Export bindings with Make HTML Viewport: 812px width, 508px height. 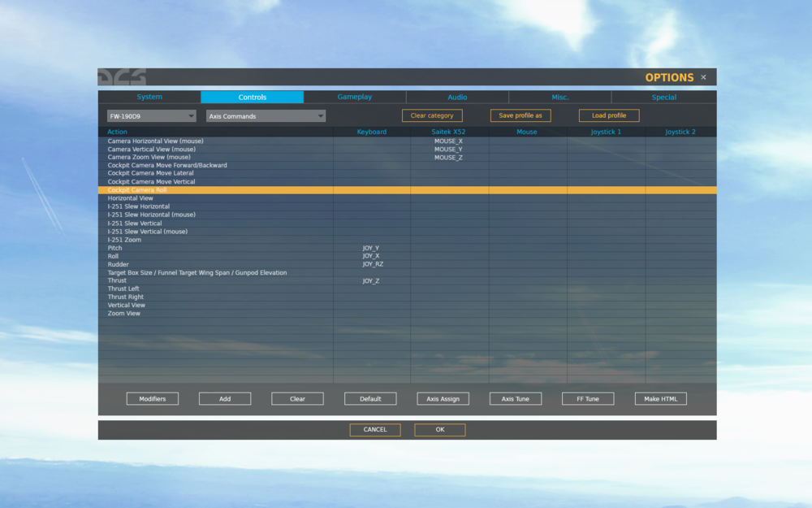(660, 398)
